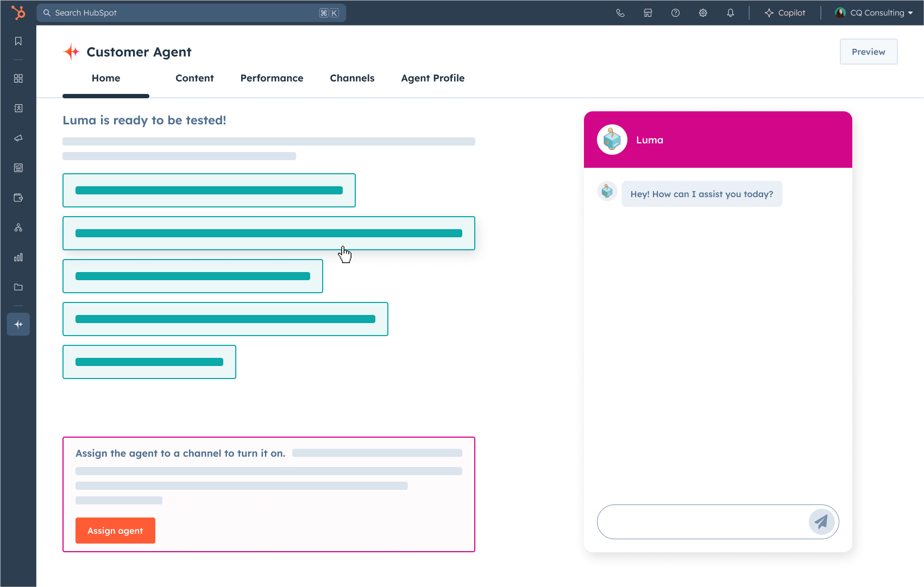Open the calling phone icon

click(x=620, y=13)
